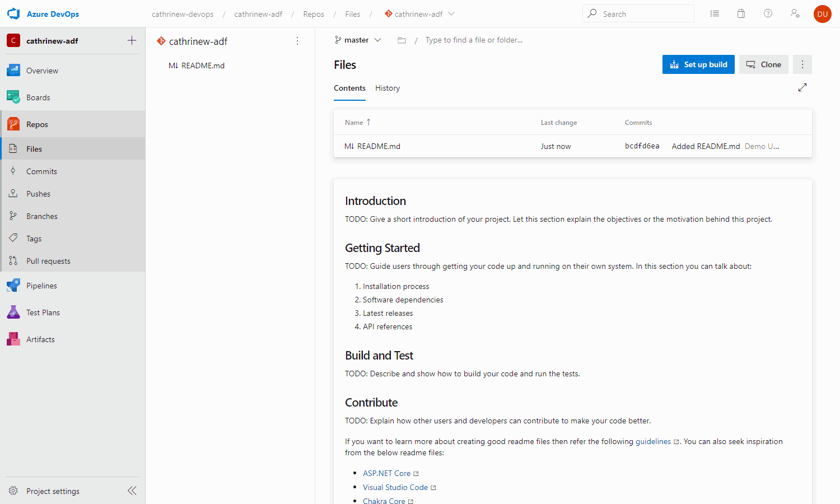Collapse the left navigation sidebar
Image resolution: width=840 pixels, height=504 pixels.
coord(132,491)
